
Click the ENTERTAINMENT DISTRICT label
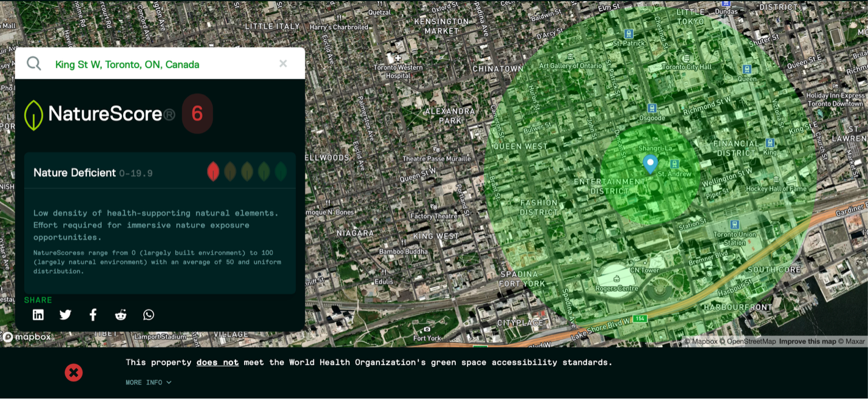pos(610,186)
